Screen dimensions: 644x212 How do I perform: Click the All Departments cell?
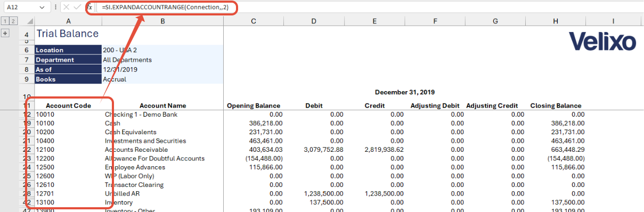162,60
